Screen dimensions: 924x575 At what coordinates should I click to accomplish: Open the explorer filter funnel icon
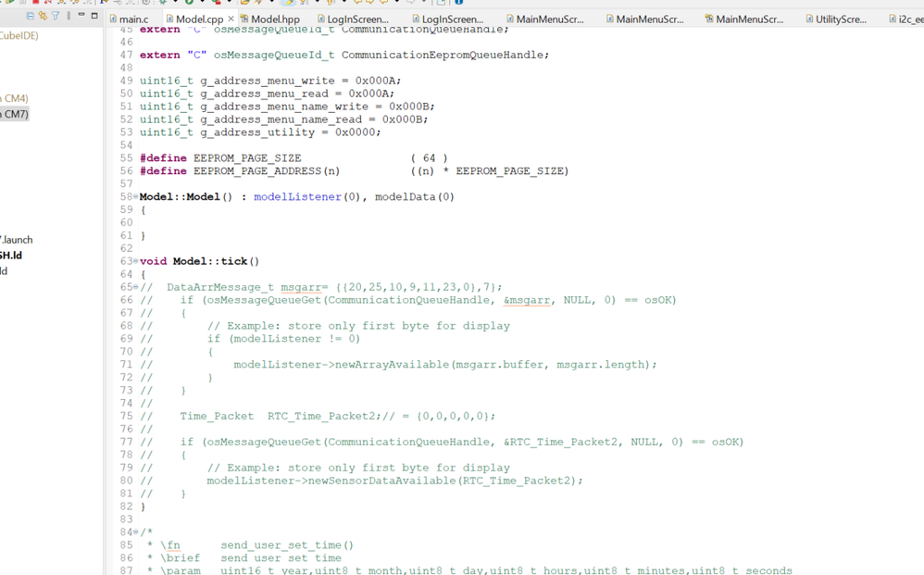(56, 16)
